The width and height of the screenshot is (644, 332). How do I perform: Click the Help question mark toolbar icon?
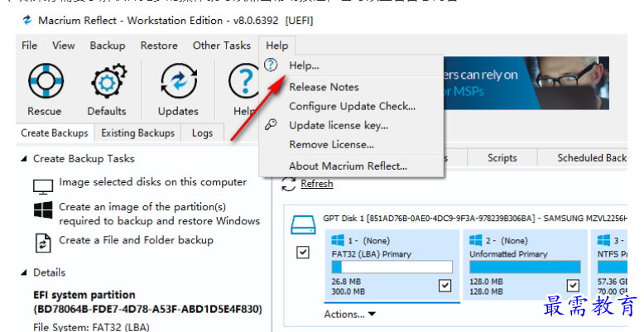pyautogui.click(x=244, y=81)
